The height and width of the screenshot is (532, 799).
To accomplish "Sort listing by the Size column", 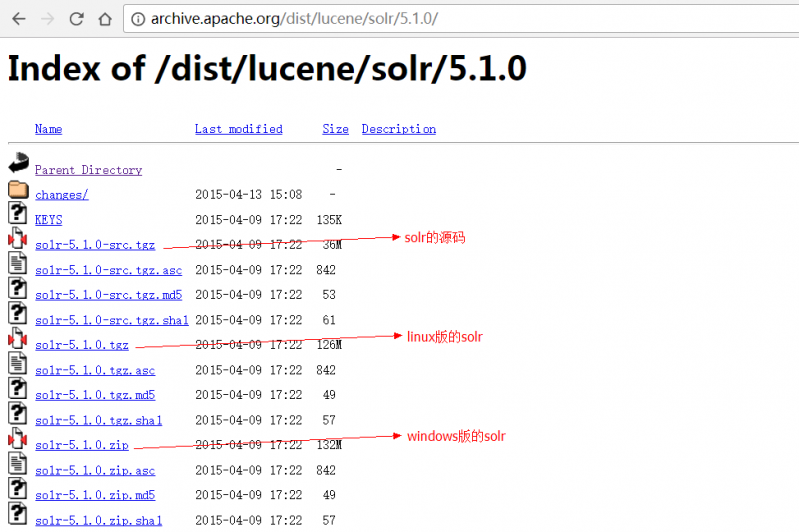I will [335, 129].
